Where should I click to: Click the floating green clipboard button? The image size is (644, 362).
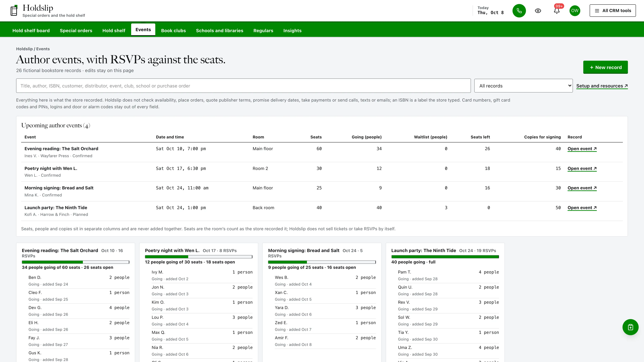pyautogui.click(x=630, y=327)
